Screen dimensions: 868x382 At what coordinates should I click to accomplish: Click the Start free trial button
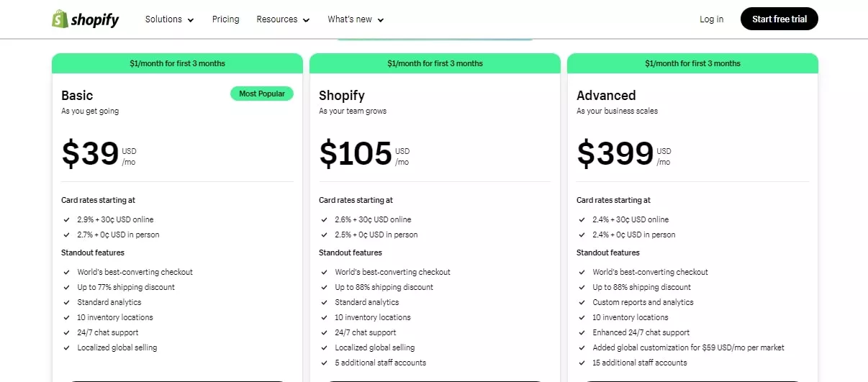click(779, 19)
